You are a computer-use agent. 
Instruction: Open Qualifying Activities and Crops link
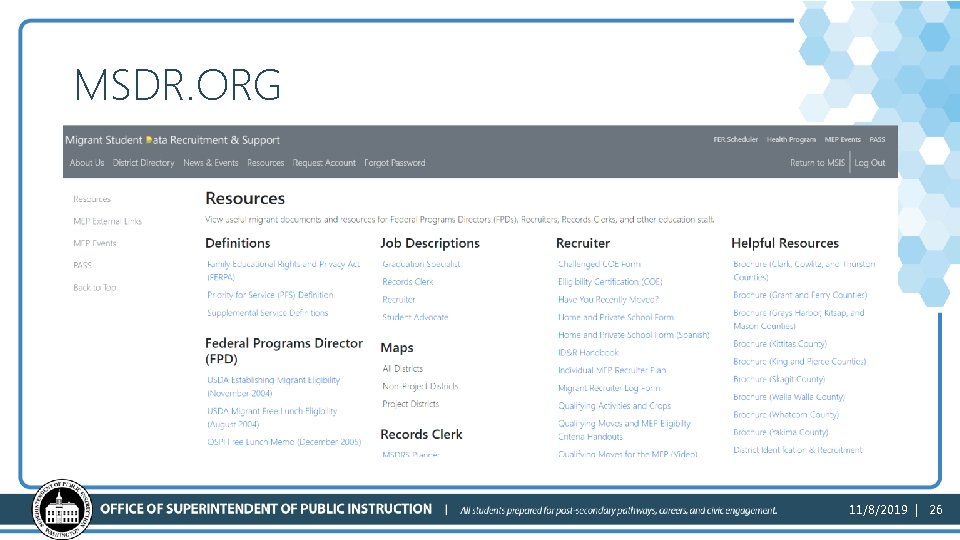[614, 406]
